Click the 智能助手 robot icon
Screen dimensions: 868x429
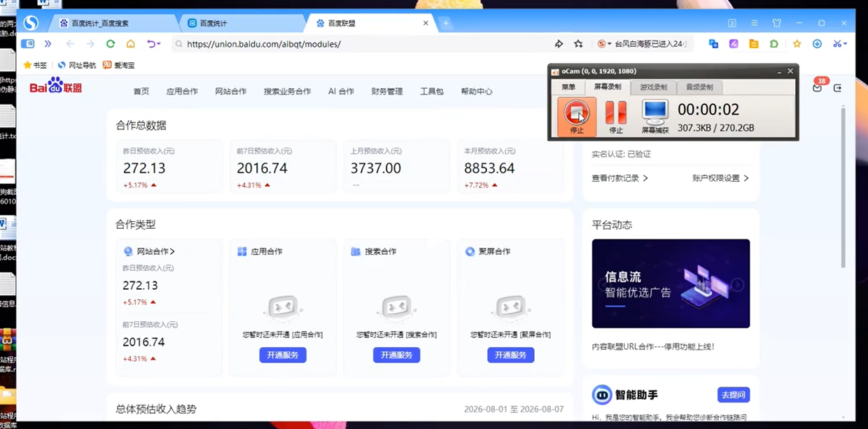click(602, 395)
